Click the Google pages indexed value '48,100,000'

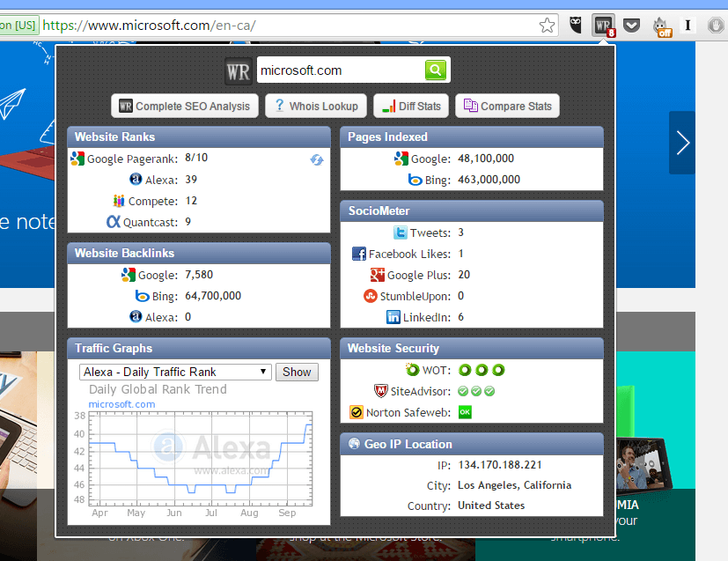[x=486, y=159]
